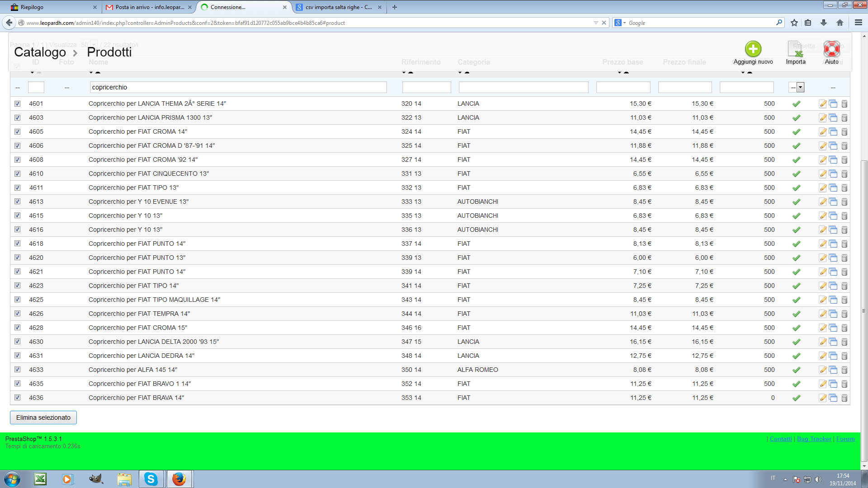The width and height of the screenshot is (868, 488).
Task: Click trash delete icon for product 4610
Action: coord(844,174)
